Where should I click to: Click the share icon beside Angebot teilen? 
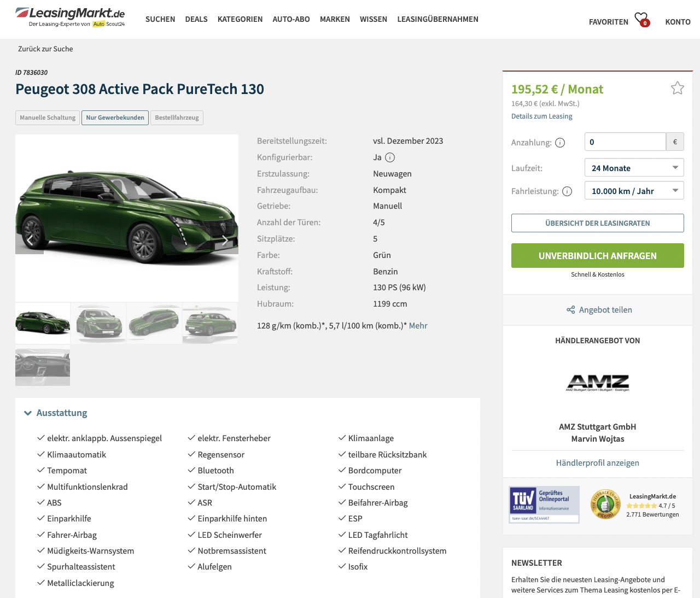[570, 310]
